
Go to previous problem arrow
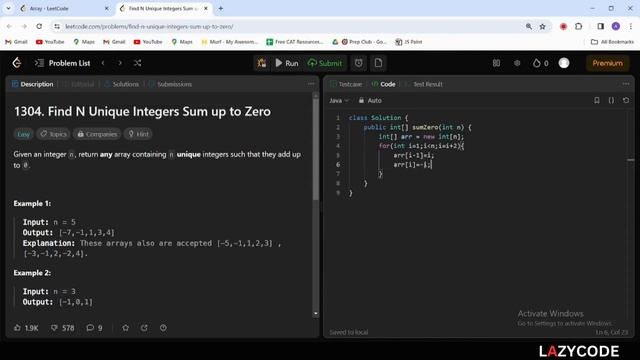click(103, 63)
